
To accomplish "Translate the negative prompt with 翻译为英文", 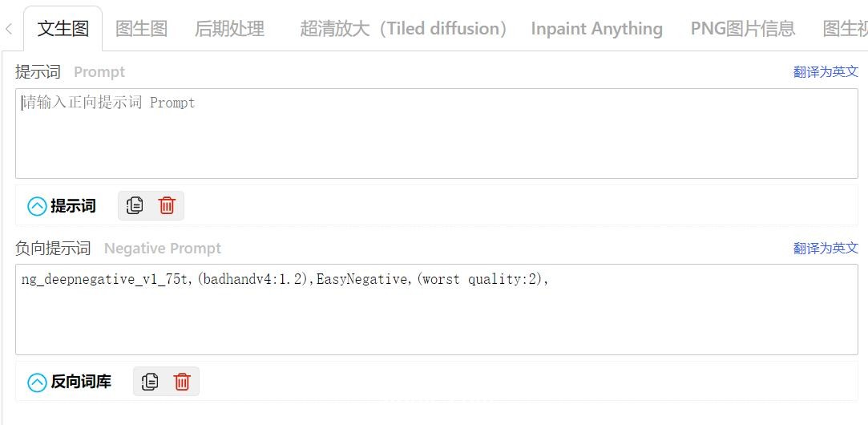I will coord(826,248).
